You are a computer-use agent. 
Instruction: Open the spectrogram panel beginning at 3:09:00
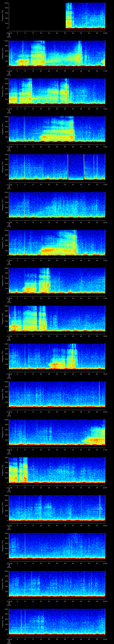57,16
